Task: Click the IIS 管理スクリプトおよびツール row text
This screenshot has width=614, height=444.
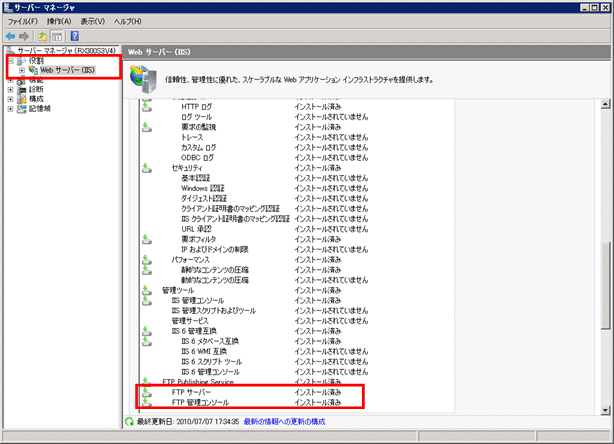Action: click(214, 310)
